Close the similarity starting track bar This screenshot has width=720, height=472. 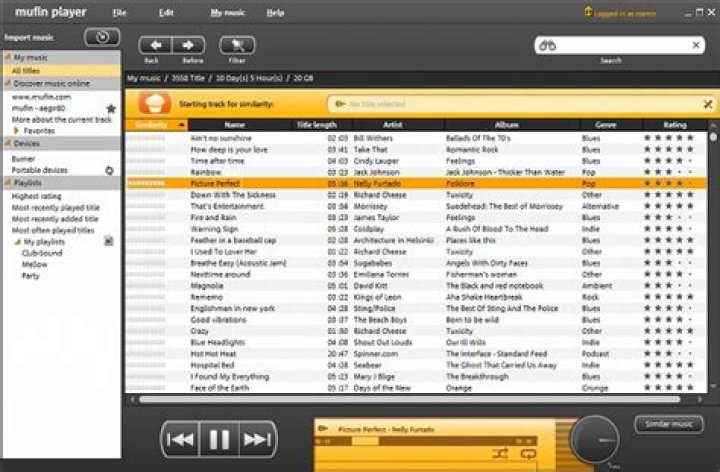pyautogui.click(x=708, y=104)
